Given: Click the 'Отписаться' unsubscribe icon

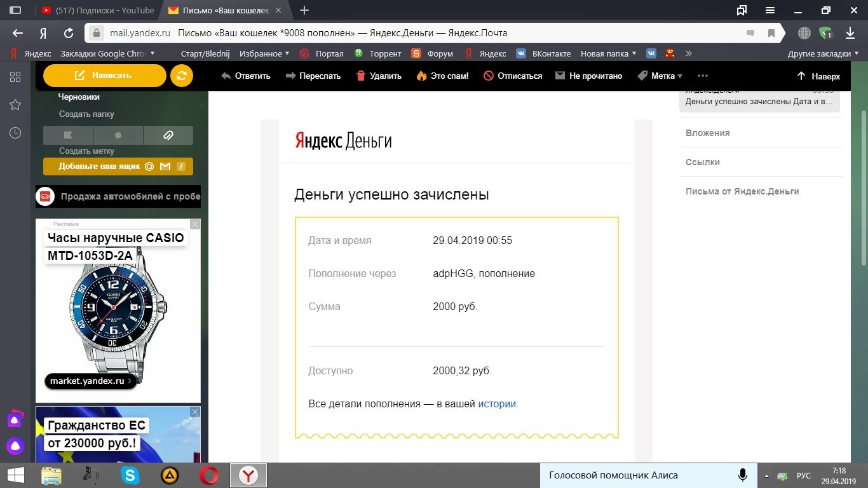Looking at the screenshot, I should 488,76.
